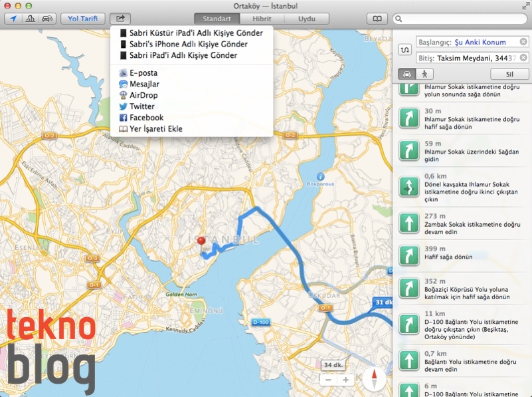Zoom in with the plus button

[345, 380]
